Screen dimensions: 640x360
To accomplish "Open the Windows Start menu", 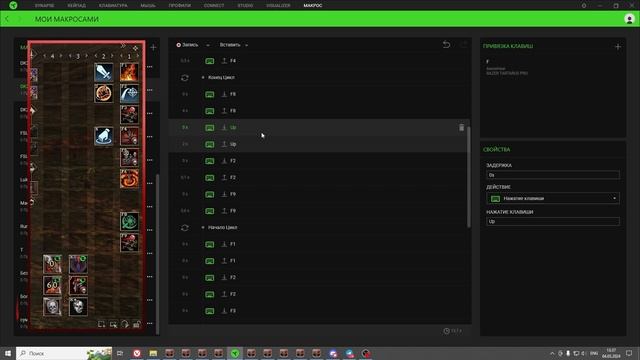I will (x=8, y=353).
